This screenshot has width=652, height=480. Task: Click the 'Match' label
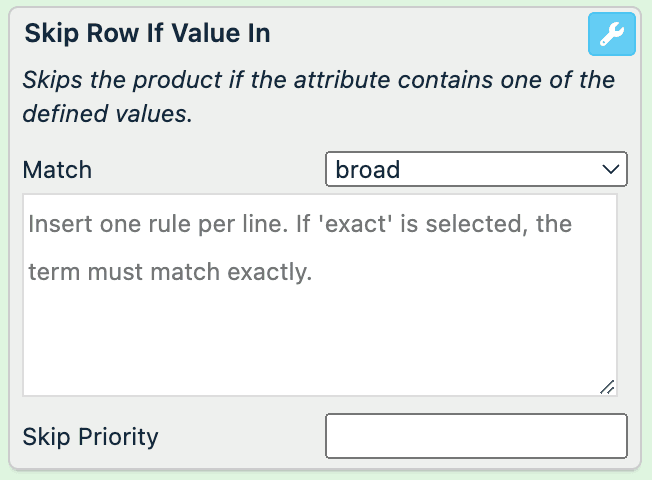[x=57, y=170]
